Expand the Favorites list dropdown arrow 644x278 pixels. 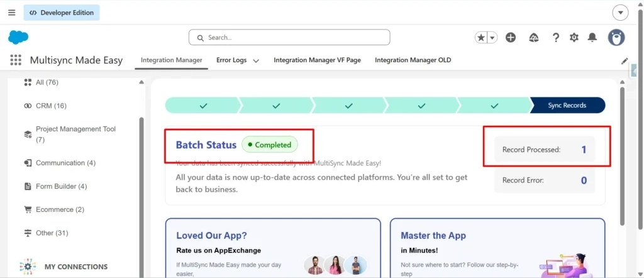click(492, 38)
